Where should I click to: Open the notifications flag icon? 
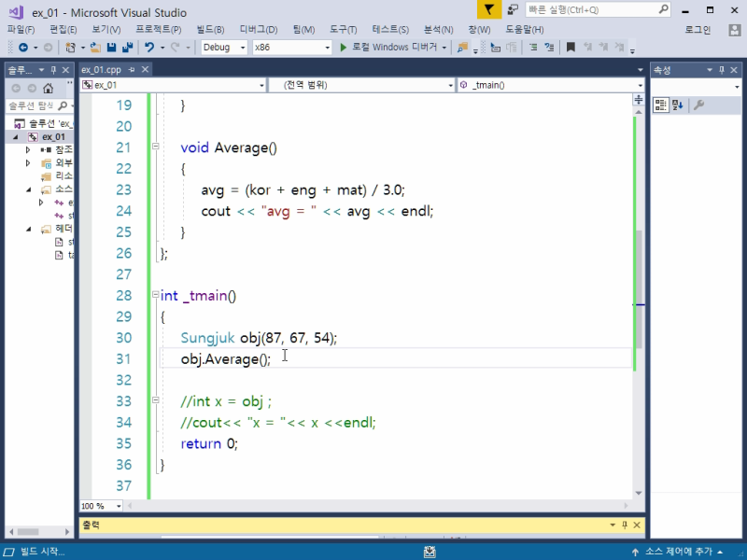click(489, 9)
